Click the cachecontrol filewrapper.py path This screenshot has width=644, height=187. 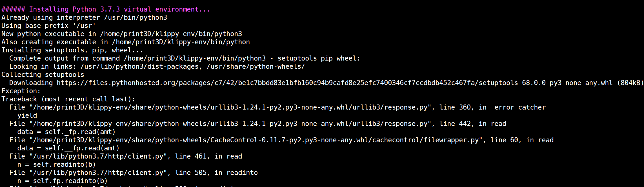tap(258, 140)
